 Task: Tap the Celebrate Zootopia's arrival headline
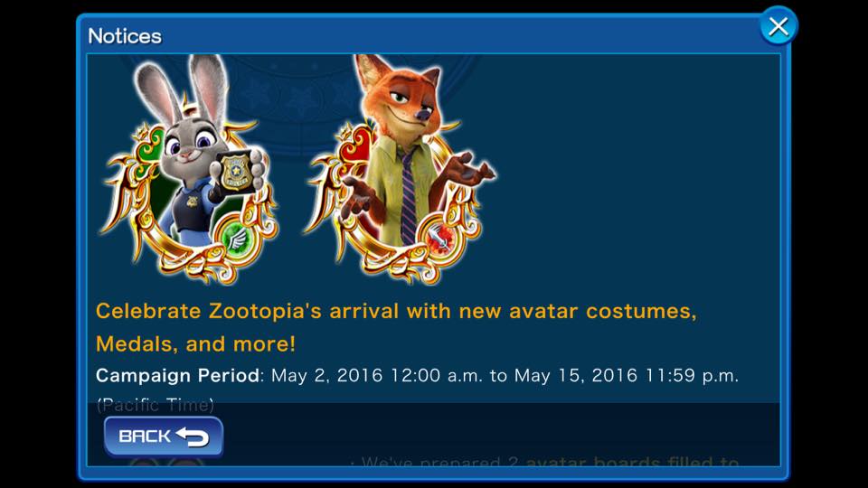pyautogui.click(x=396, y=311)
